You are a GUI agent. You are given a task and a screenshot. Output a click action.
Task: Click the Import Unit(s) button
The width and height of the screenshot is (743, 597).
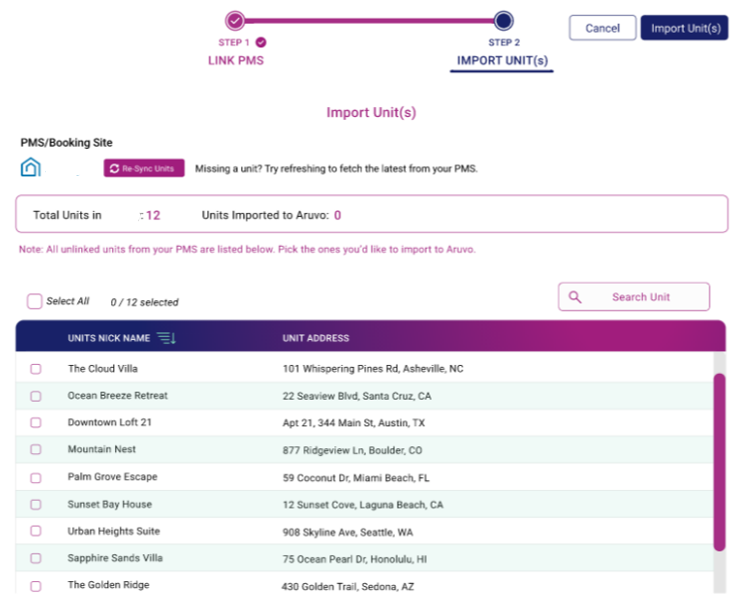click(x=685, y=28)
